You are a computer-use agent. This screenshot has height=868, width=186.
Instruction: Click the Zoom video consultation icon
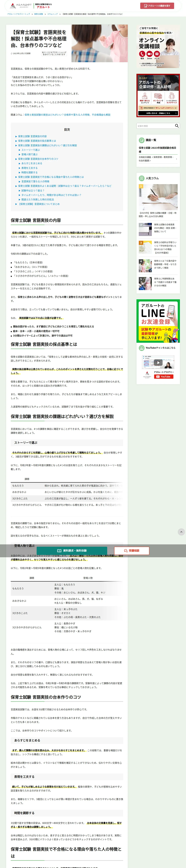coord(149,54)
